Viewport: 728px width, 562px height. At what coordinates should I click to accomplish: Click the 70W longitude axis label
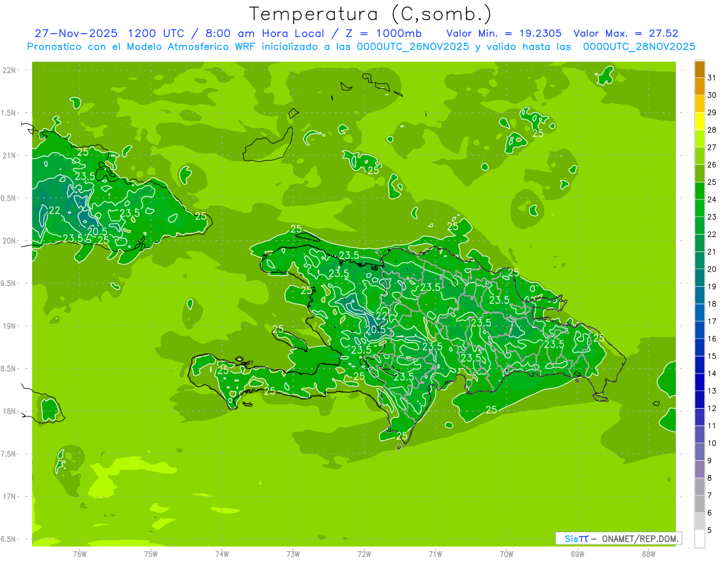[507, 554]
